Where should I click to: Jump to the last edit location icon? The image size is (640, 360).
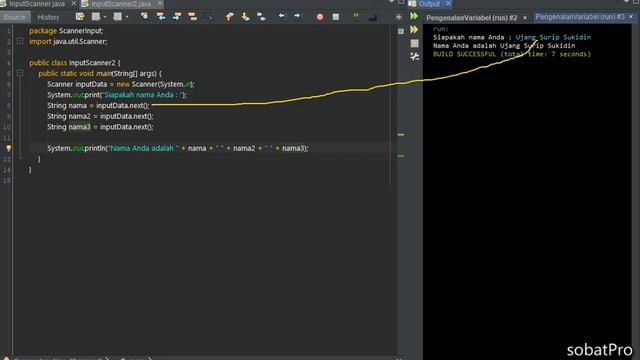point(80,17)
